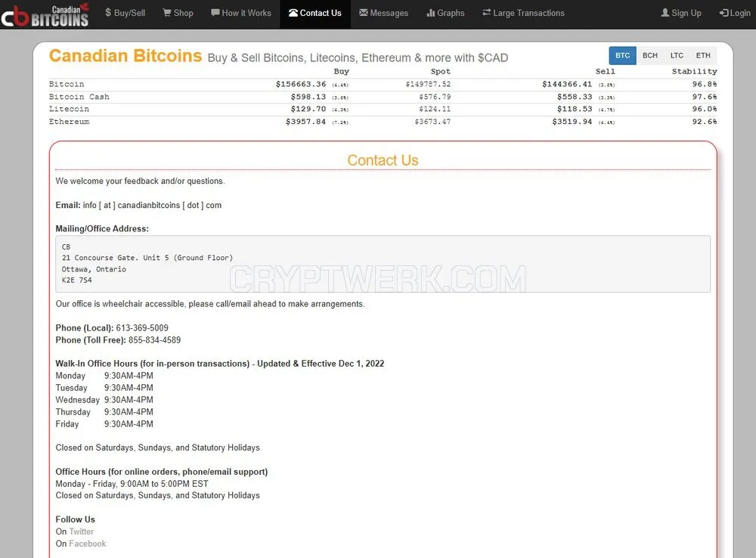This screenshot has width=756, height=558.
Task: Click the Spot column header
Action: click(x=441, y=71)
